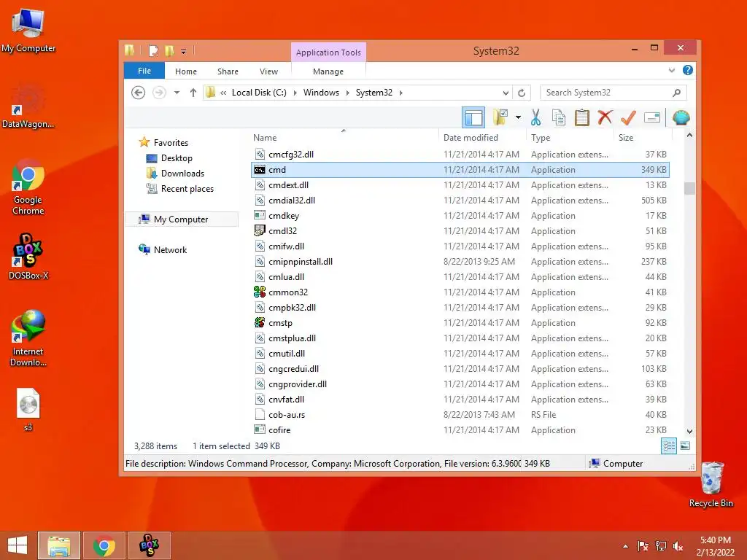747x560 pixels.
Task: Click the file list scrollbar thumb
Action: [x=689, y=188]
